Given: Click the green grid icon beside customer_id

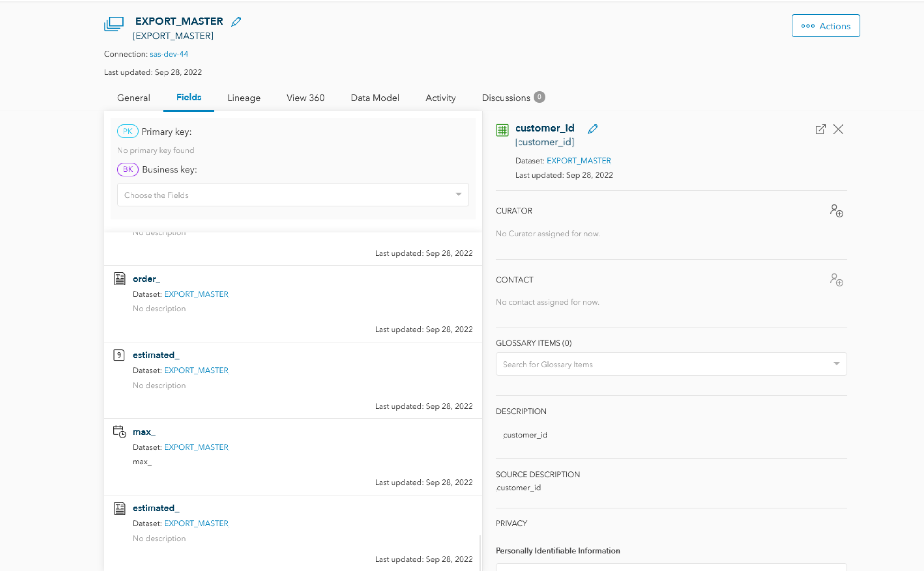Looking at the screenshot, I should tap(502, 130).
